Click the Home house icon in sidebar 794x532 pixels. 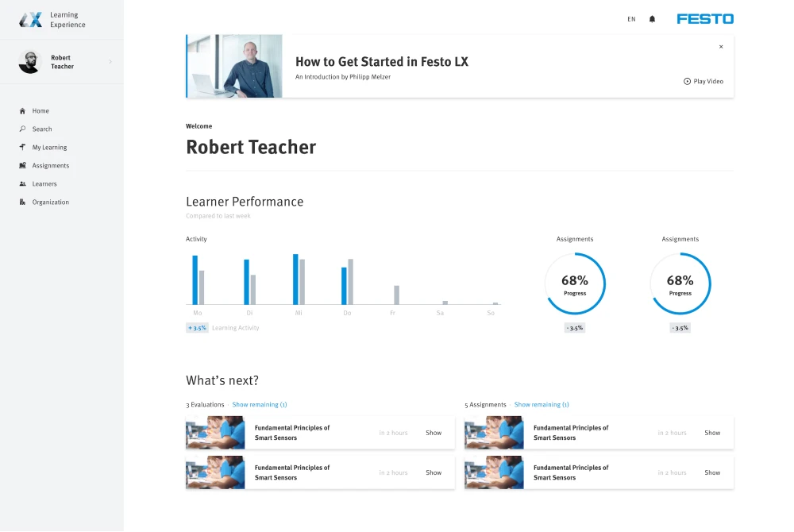22,111
